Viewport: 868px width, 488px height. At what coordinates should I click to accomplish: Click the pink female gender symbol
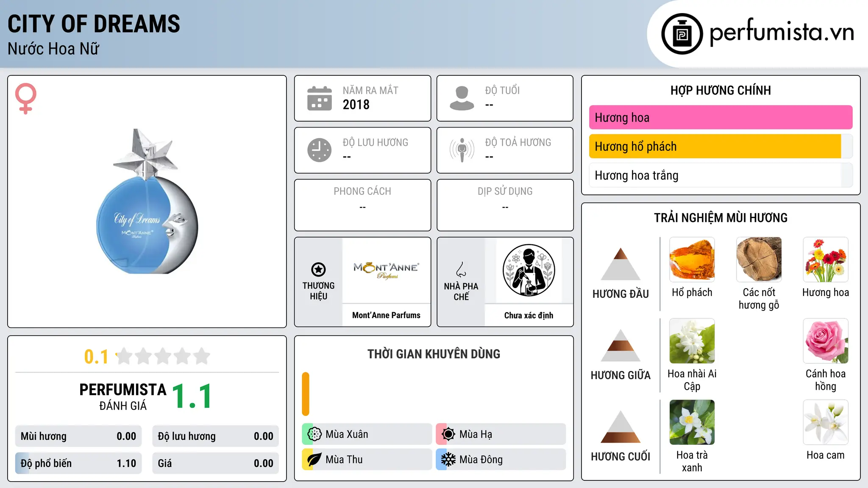coord(26,99)
